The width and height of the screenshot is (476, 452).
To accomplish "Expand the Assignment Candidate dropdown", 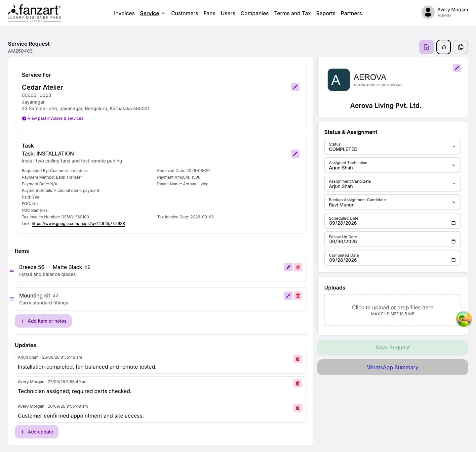I will pos(392,184).
